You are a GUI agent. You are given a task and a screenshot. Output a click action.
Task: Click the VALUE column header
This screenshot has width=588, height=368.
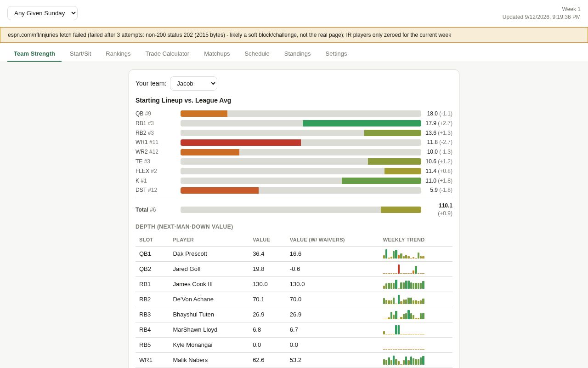[261, 240]
